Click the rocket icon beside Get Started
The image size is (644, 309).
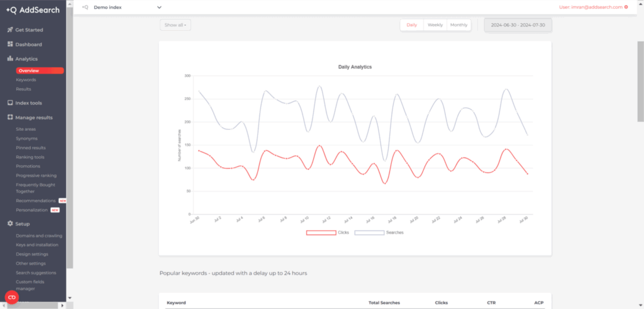click(10, 30)
